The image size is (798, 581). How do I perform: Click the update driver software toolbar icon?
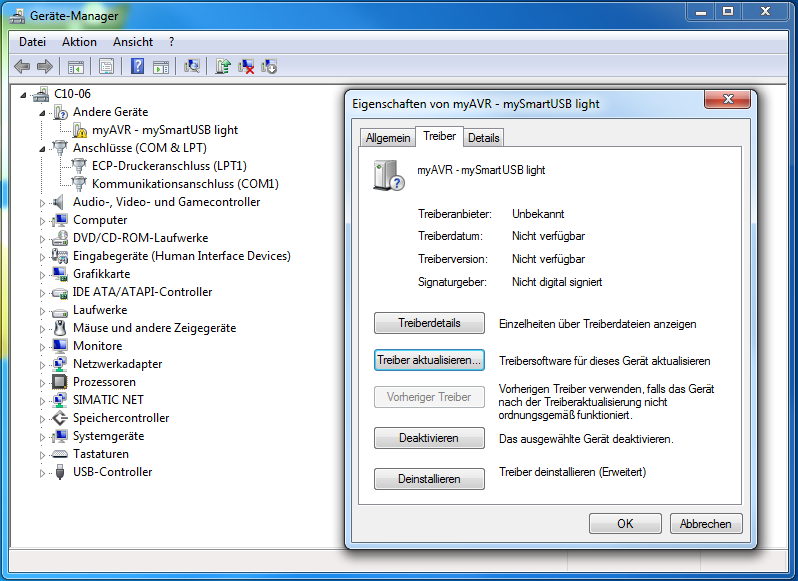(x=223, y=66)
